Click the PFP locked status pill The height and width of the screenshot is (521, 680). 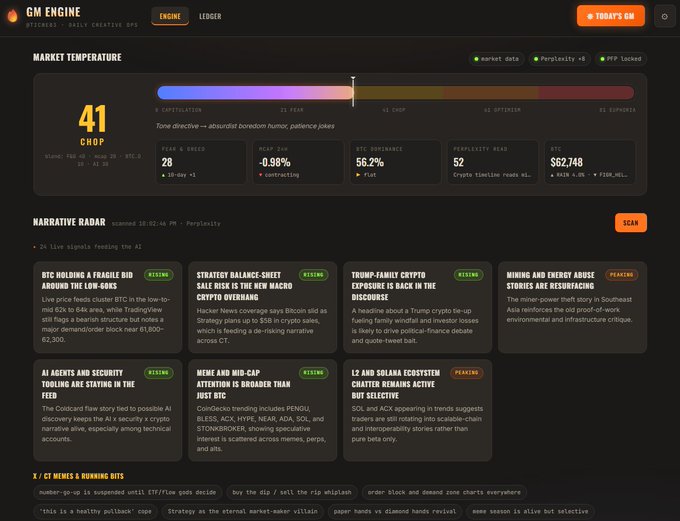[621, 59]
